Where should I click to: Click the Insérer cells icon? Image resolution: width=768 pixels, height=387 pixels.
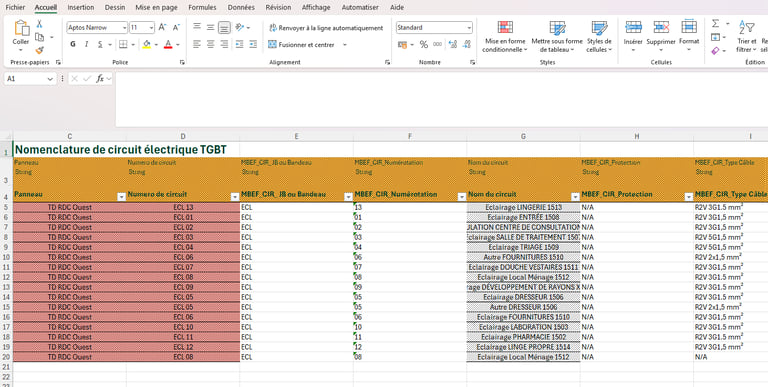coord(633,27)
